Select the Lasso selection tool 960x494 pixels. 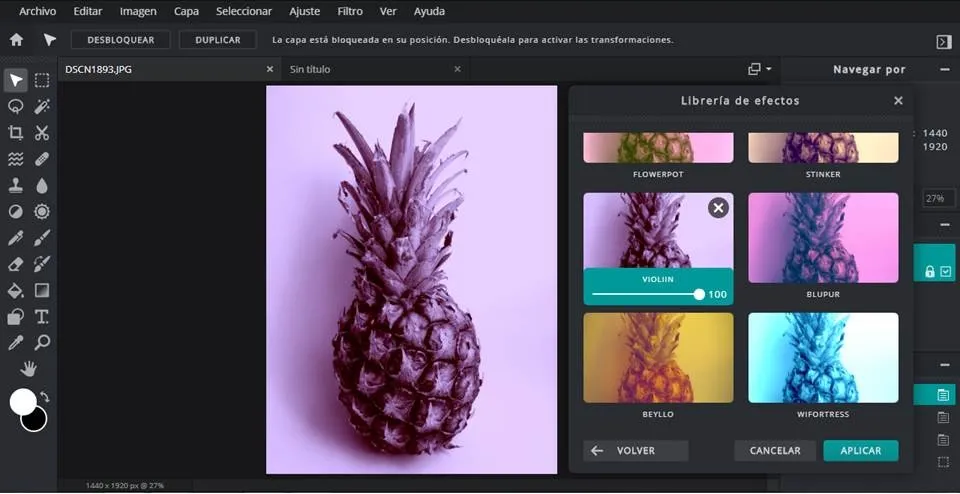pyautogui.click(x=16, y=106)
